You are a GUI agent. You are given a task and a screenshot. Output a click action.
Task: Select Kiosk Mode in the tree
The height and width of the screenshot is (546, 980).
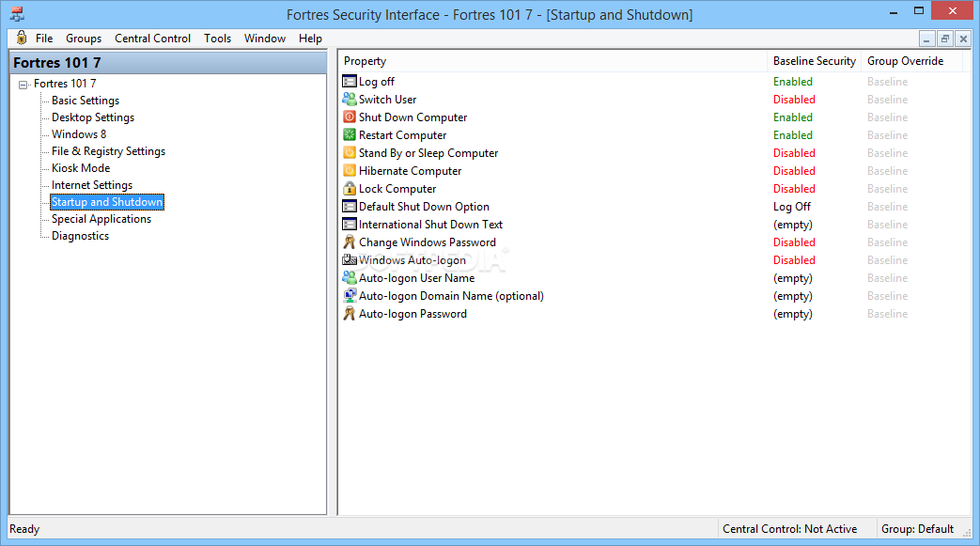point(81,167)
